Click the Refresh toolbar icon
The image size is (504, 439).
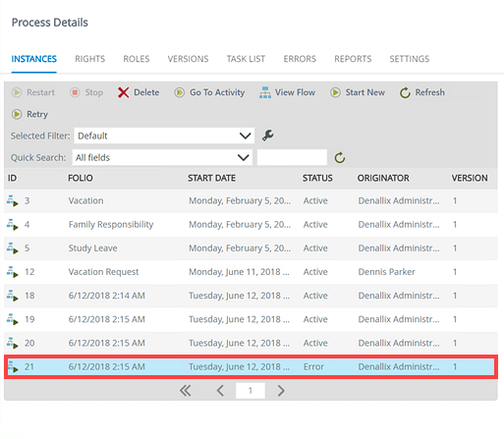pos(405,92)
